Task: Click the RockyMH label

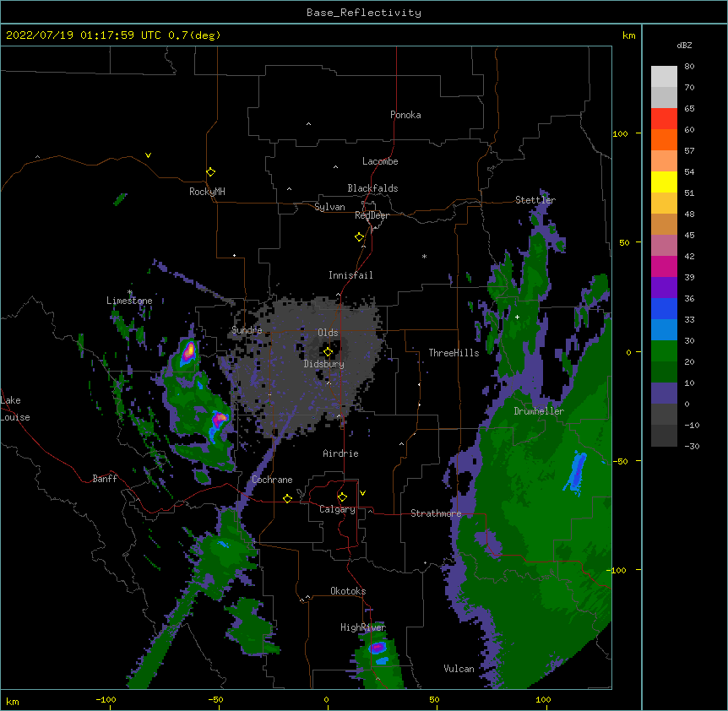Action: coord(207,192)
